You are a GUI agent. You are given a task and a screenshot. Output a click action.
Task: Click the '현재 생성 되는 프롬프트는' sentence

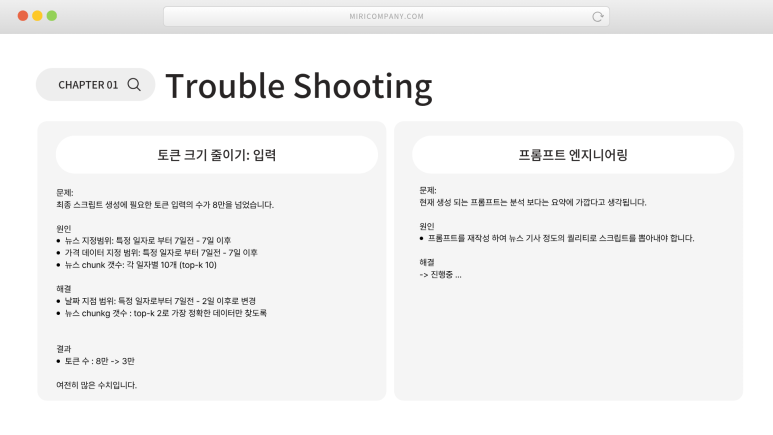(533, 202)
